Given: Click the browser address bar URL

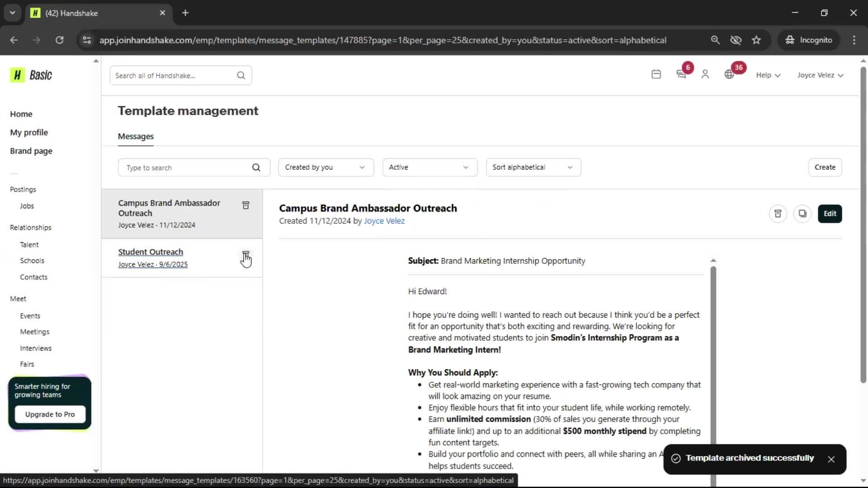Looking at the screenshot, I should point(382,40).
